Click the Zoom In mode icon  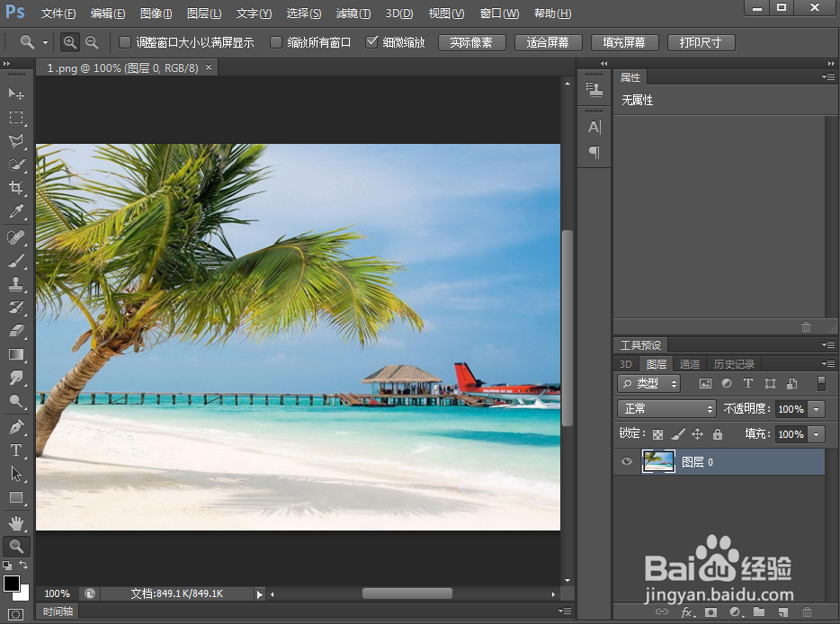69,42
